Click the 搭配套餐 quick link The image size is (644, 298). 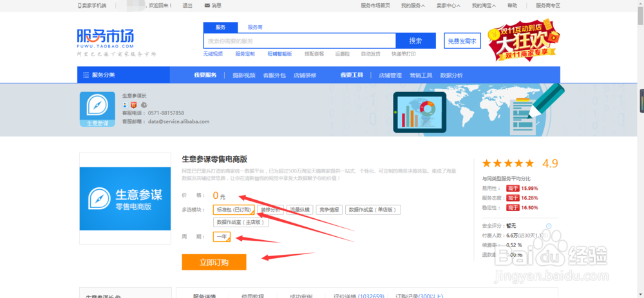point(314,54)
